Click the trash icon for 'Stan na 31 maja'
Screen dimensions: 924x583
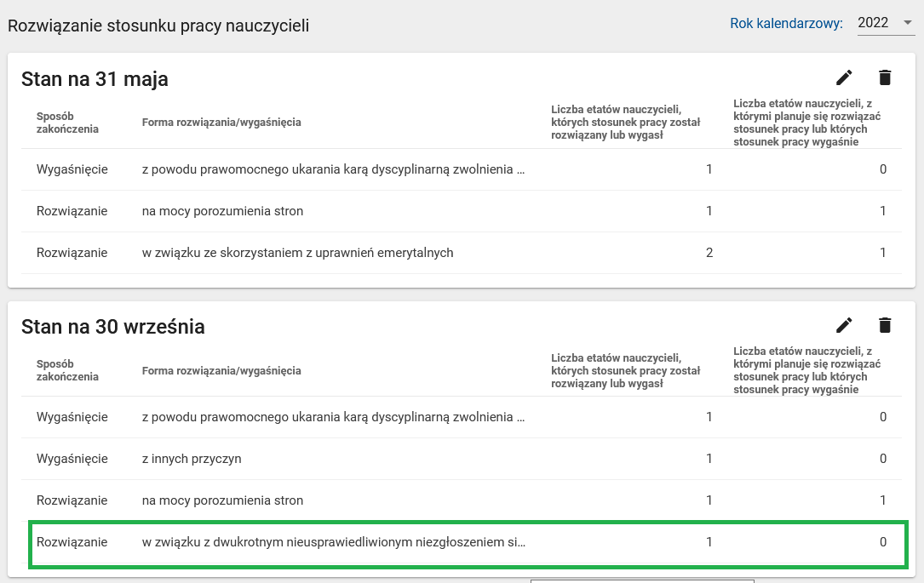click(885, 77)
